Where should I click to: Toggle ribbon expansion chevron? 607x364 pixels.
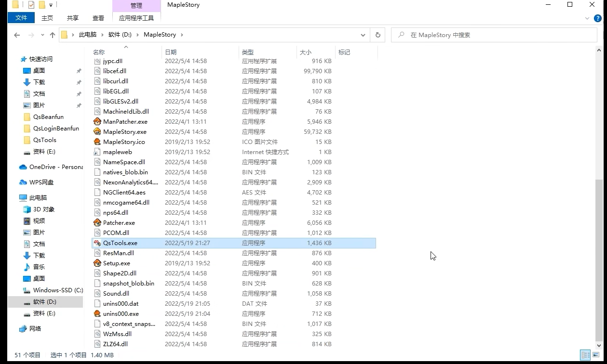[x=587, y=18]
